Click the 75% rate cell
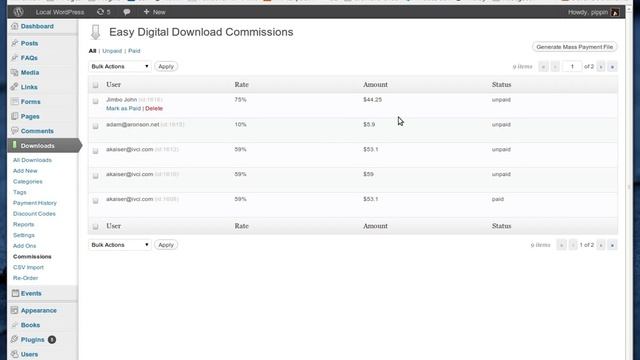Screen dimensions: 640x360 click(240, 100)
